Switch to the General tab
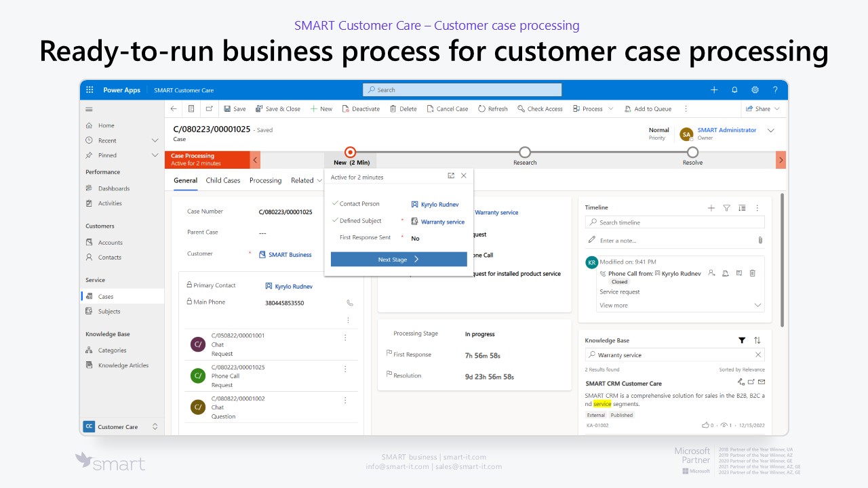This screenshot has width=868, height=488. pos(185,180)
